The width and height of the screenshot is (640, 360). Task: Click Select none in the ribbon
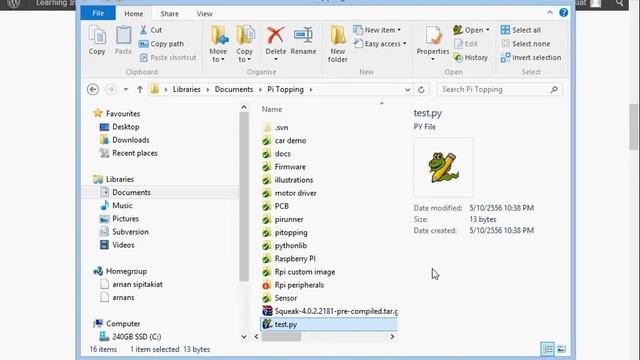(525, 44)
